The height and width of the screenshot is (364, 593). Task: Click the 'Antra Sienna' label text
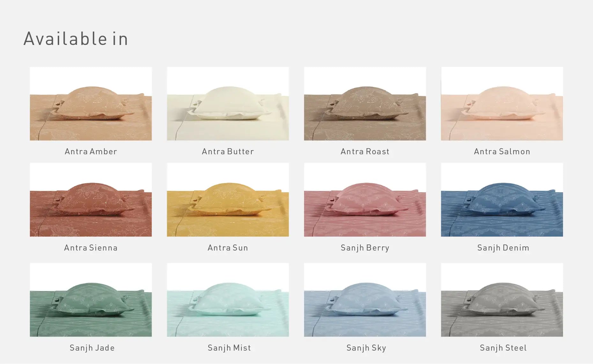click(91, 248)
